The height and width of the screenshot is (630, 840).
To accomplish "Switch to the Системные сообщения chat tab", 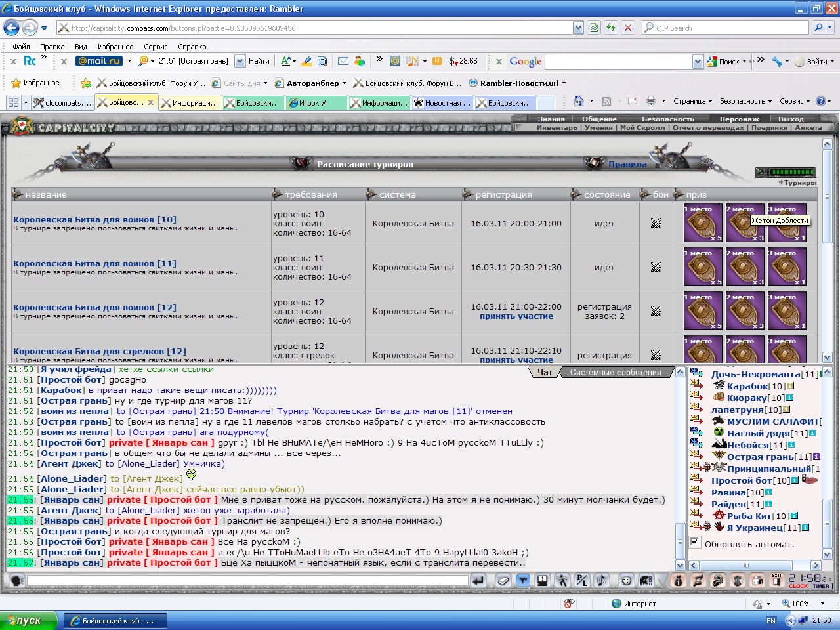I will (x=616, y=372).
